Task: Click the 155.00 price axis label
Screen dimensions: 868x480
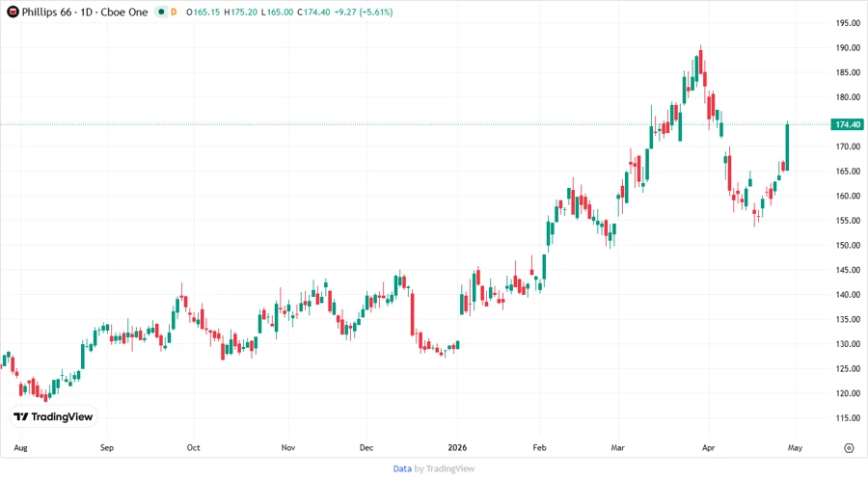Action: click(848, 220)
